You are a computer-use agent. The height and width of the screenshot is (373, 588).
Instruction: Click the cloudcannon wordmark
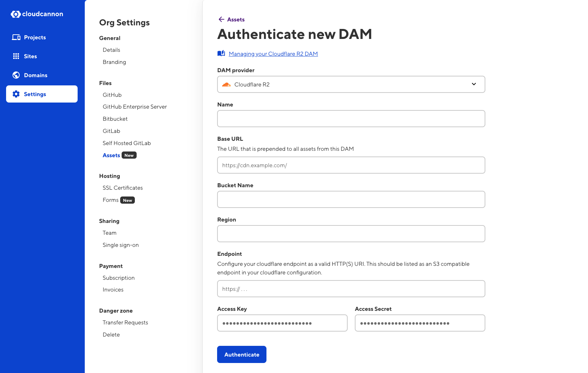43,14
